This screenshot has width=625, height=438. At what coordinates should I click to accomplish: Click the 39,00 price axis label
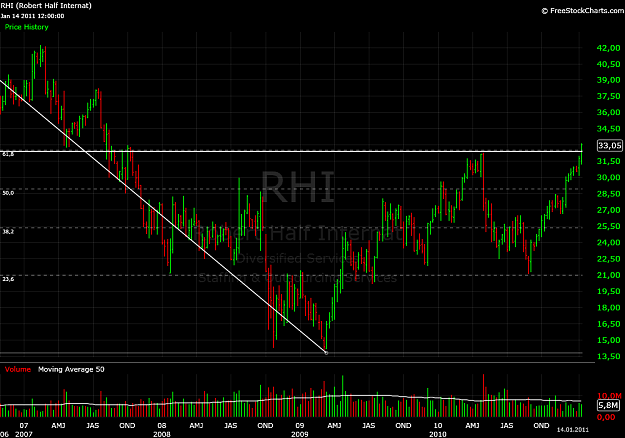coord(608,80)
